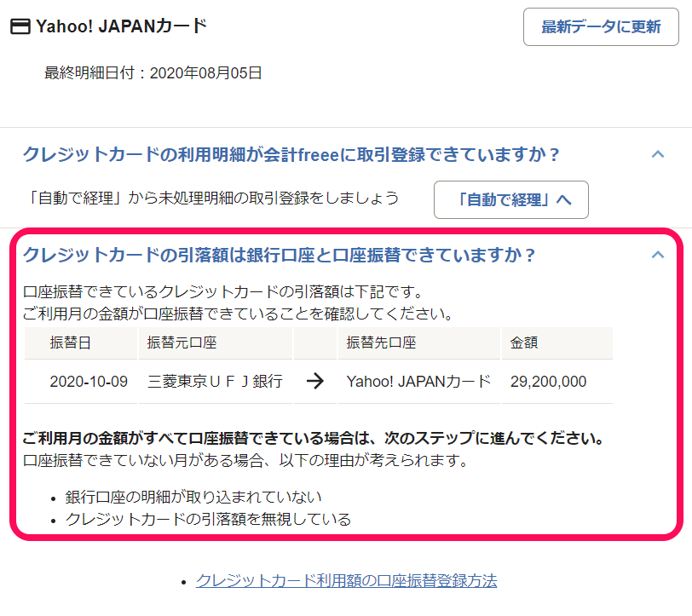This screenshot has width=692, height=616.
Task: Click heading クレジットカードの利用明細が会計freeeに取引登録できていますか？
Action: pyautogui.click(x=291, y=154)
